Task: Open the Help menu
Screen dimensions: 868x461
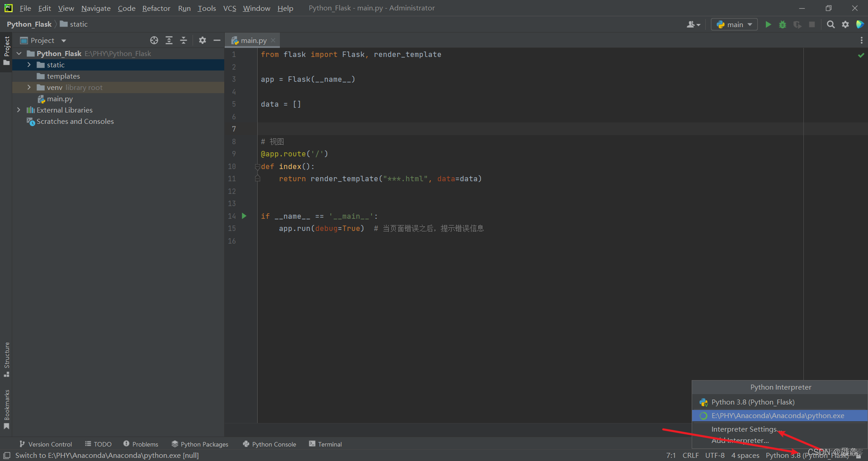Action: coord(285,8)
